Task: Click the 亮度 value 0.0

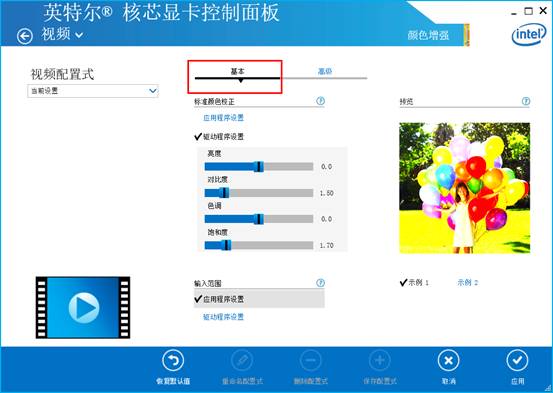Action: [x=327, y=167]
